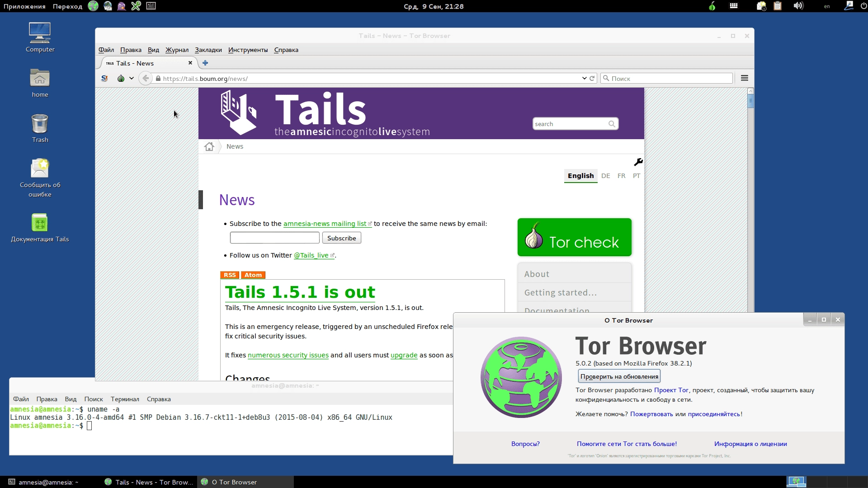Launch Pidgin messenger from top panel
This screenshot has width=868, height=488.
click(x=122, y=6)
